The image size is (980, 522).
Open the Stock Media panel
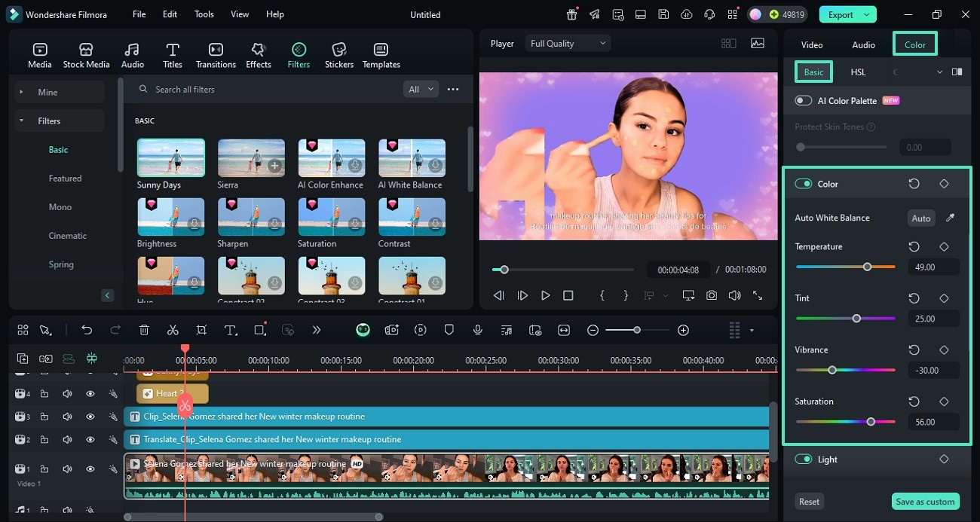coord(86,56)
